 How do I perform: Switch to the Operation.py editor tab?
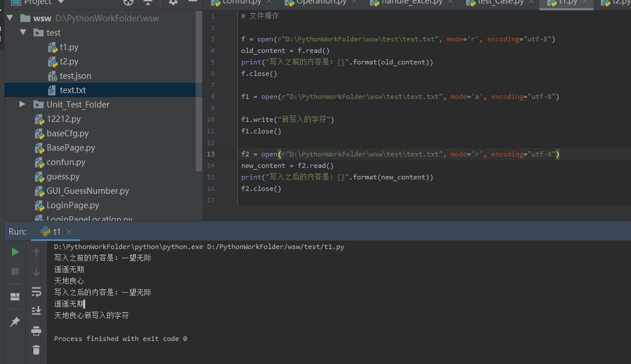pos(321,2)
